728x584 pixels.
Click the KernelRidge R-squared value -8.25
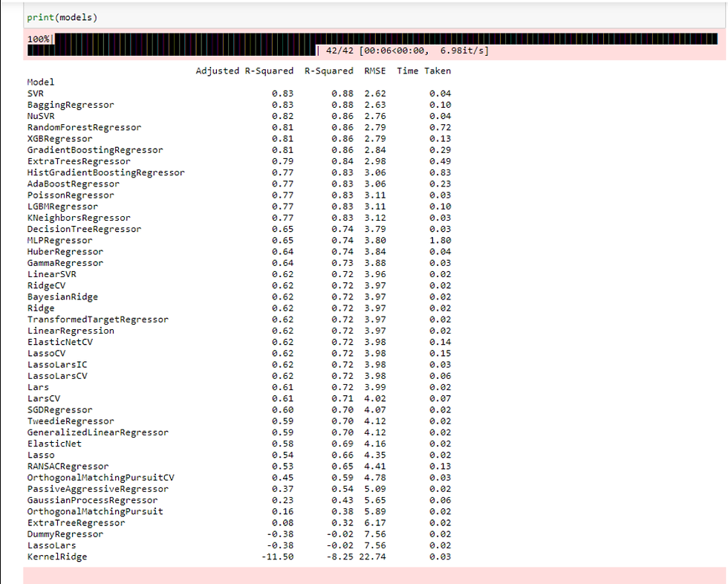[340, 557]
